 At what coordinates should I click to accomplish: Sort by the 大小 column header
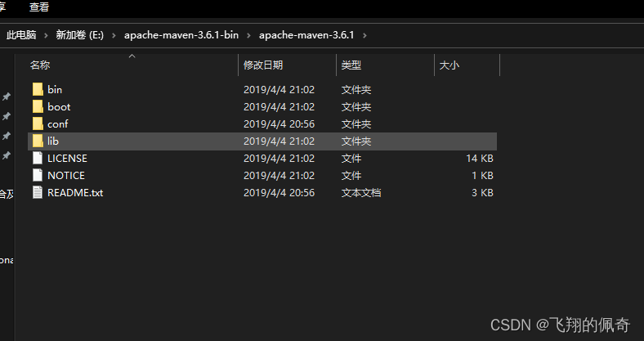tap(449, 65)
